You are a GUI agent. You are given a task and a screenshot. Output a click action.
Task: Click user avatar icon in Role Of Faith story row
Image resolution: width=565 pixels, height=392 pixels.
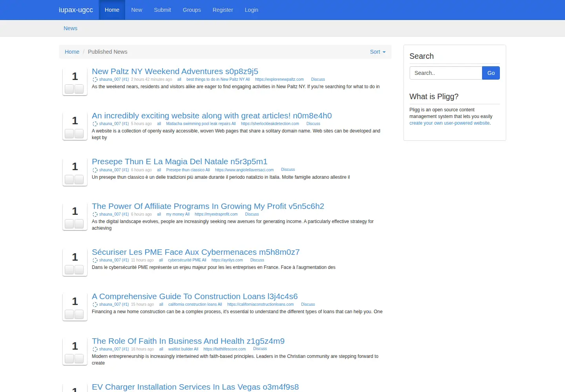[x=95, y=349]
